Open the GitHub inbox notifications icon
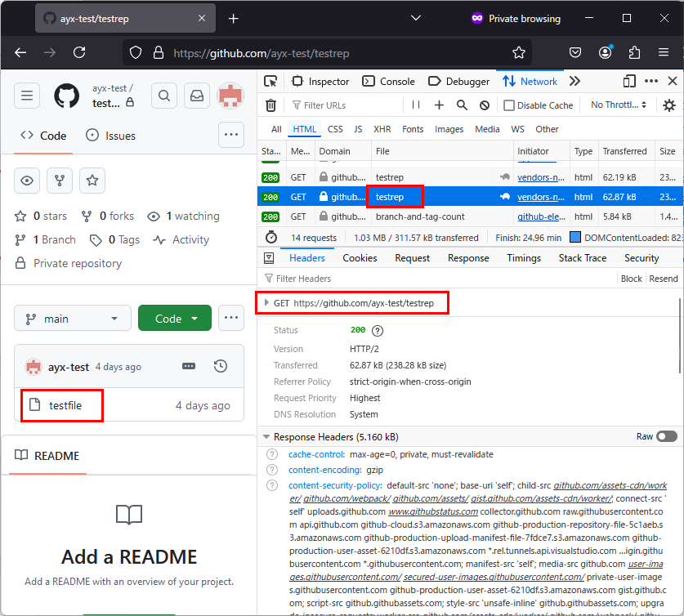 197,95
